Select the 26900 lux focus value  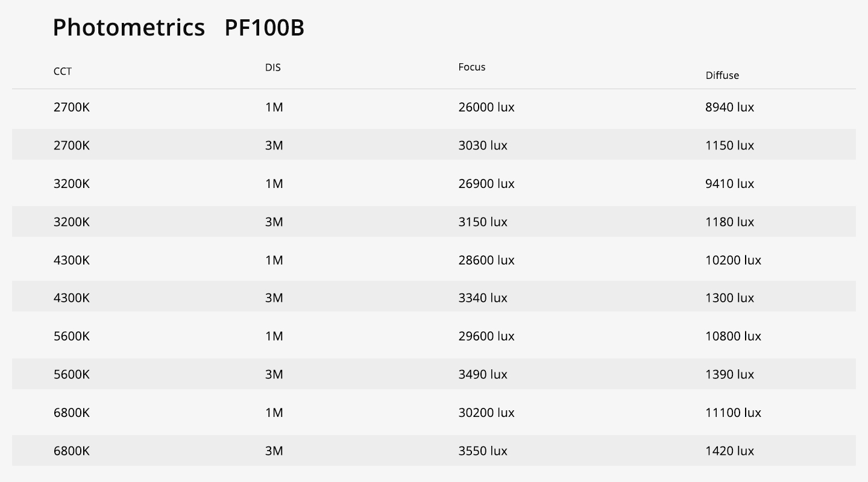486,184
